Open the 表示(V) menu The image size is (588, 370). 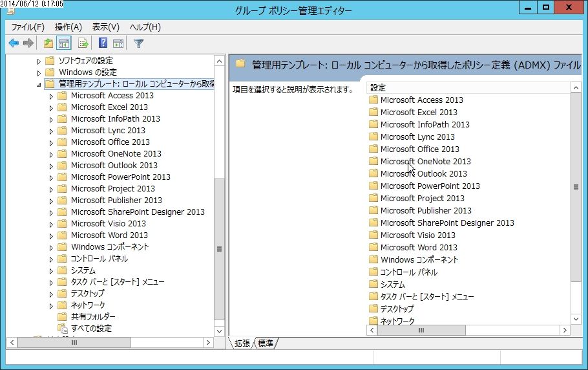click(106, 27)
